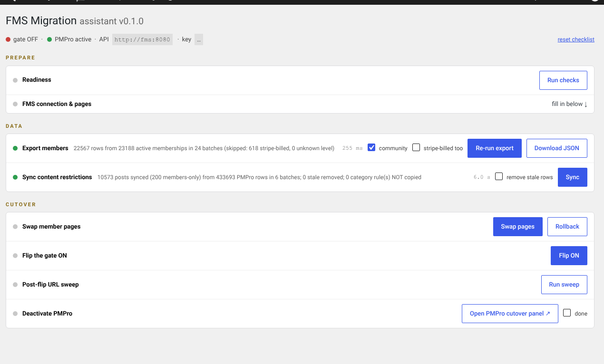Viewport: 604px width, 364px height.
Task: Click the '10573 posts synced' sync summary
Action: coord(259,177)
